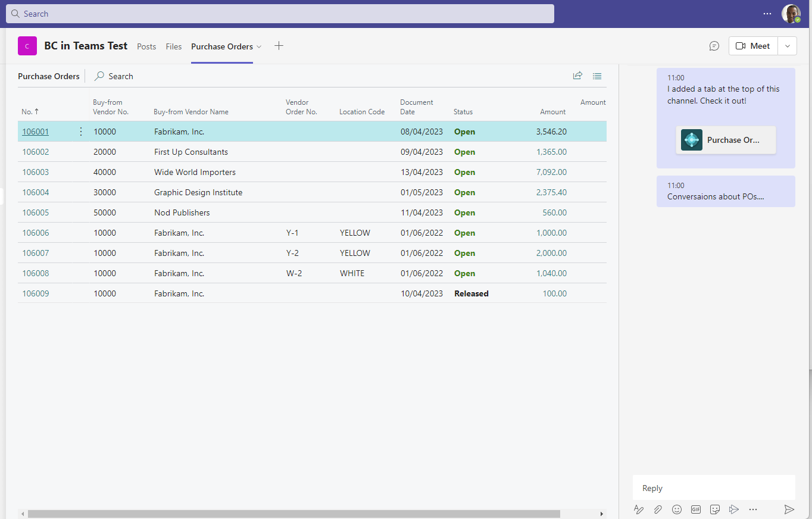The image size is (812, 519).
Task: Click the Business Central icon on chat card
Action: click(x=692, y=140)
